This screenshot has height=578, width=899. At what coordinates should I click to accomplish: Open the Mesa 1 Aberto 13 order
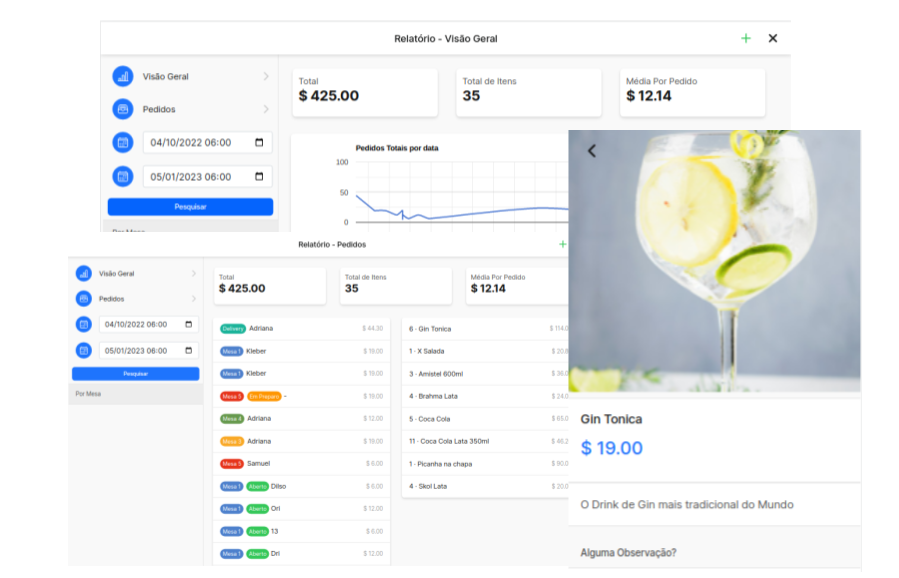click(302, 532)
